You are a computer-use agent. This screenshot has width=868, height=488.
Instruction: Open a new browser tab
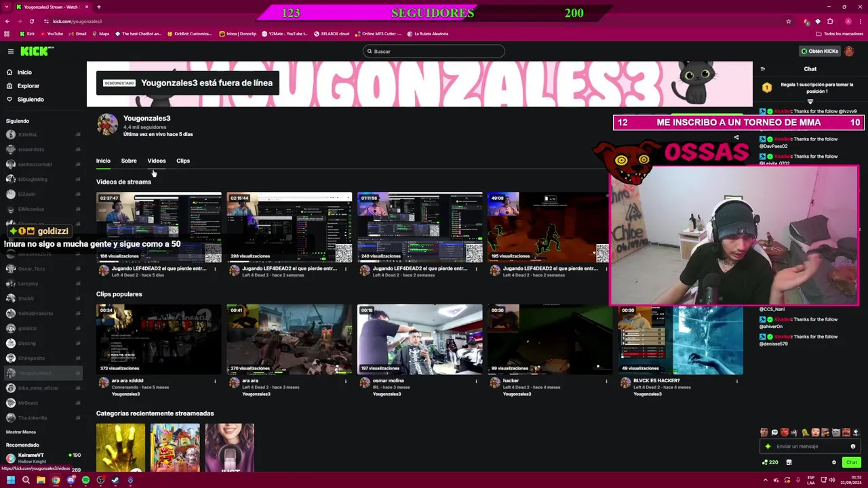click(98, 7)
